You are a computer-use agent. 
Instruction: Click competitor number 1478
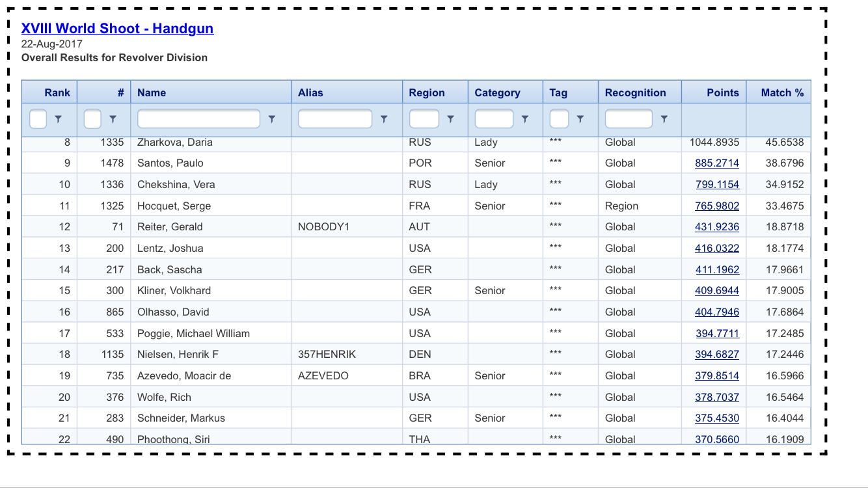click(x=112, y=163)
